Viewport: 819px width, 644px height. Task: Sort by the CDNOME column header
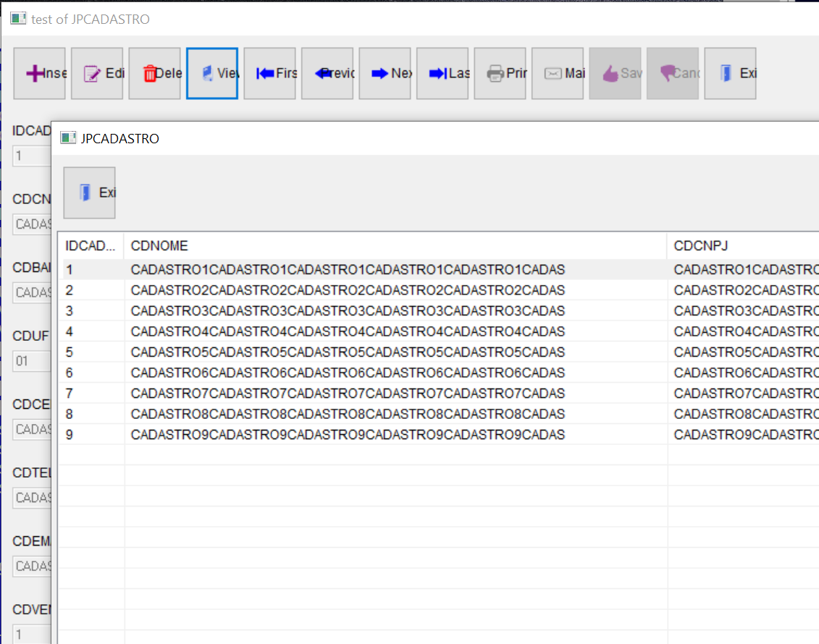[395, 246]
